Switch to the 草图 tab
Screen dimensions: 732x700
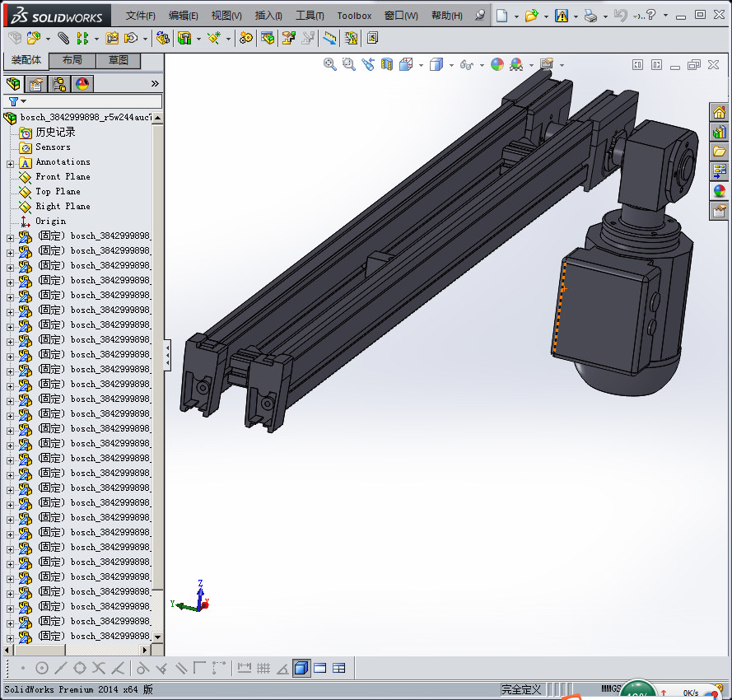[118, 60]
